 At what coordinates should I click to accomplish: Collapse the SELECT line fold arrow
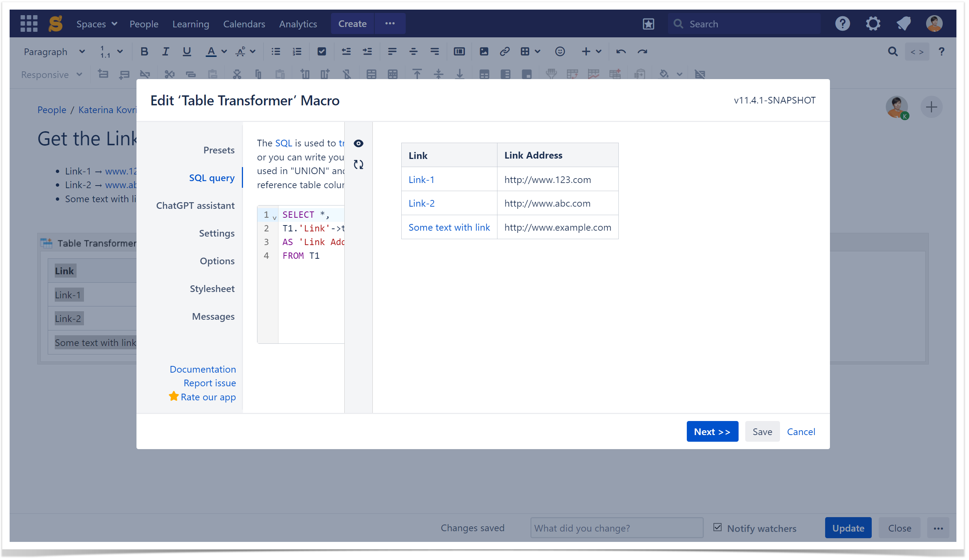point(274,218)
